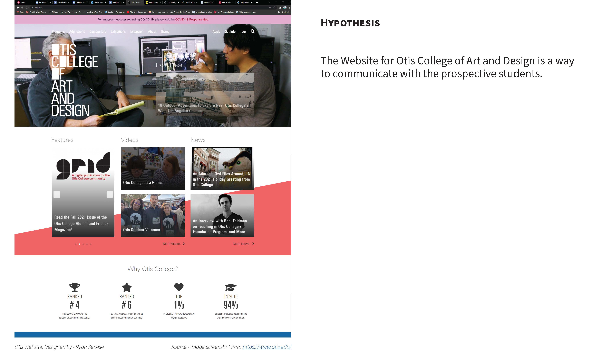This screenshot has height=364, width=612.
Task: Click the site search magnifier icon
Action: click(252, 31)
